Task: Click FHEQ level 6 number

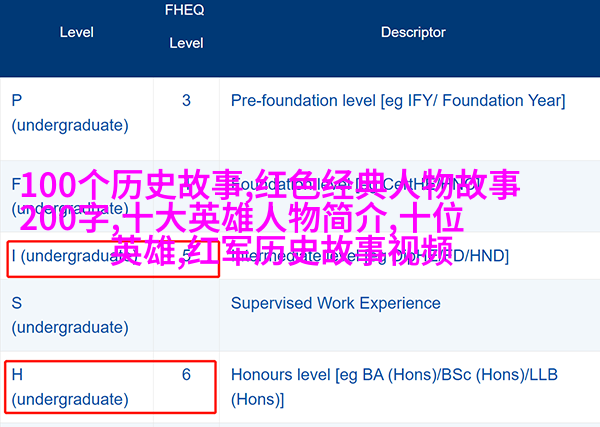Action: click(186, 375)
